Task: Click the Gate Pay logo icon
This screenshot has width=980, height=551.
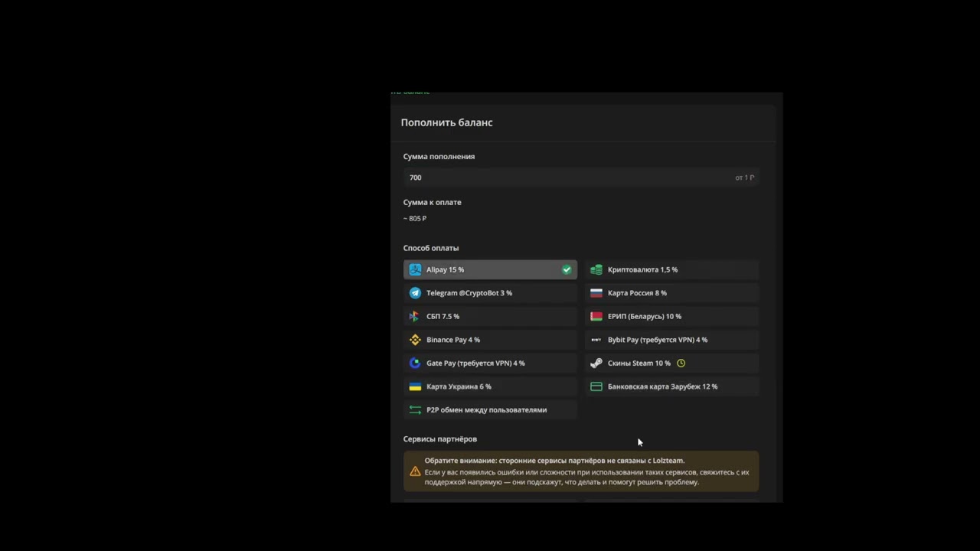Action: pos(415,363)
